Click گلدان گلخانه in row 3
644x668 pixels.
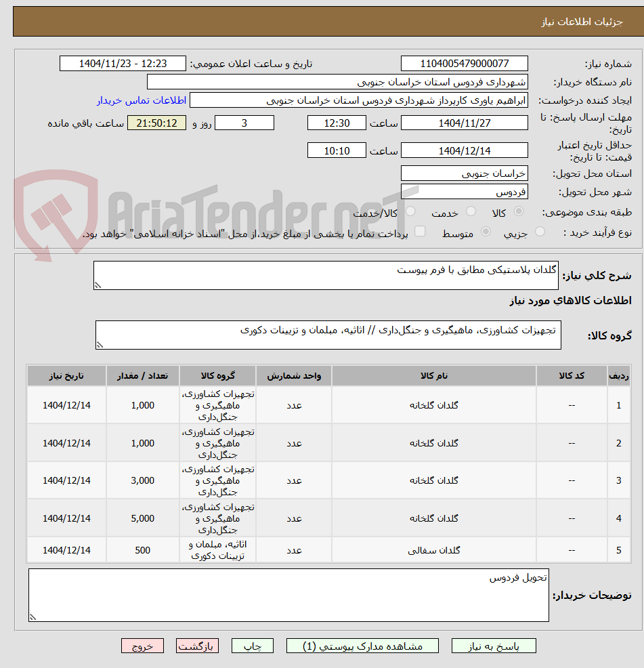[433, 480]
